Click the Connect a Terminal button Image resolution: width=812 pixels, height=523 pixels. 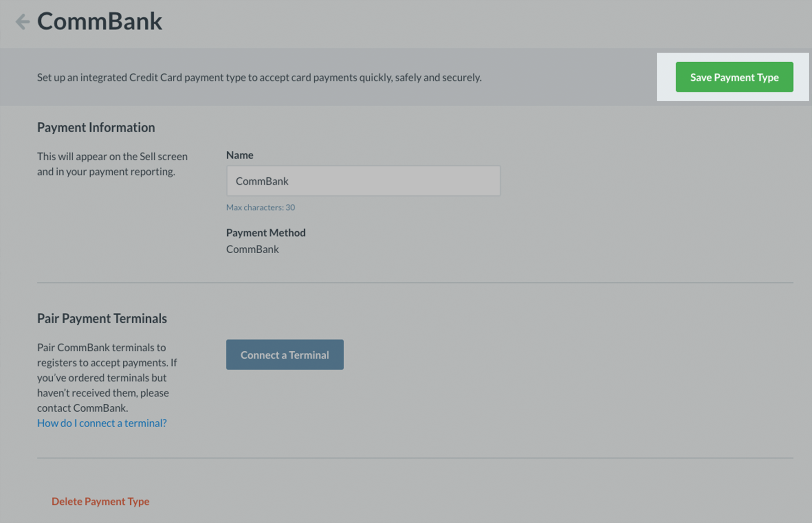tap(285, 354)
